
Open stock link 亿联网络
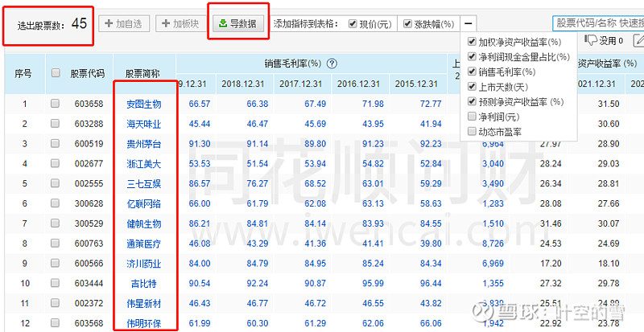click(144, 203)
